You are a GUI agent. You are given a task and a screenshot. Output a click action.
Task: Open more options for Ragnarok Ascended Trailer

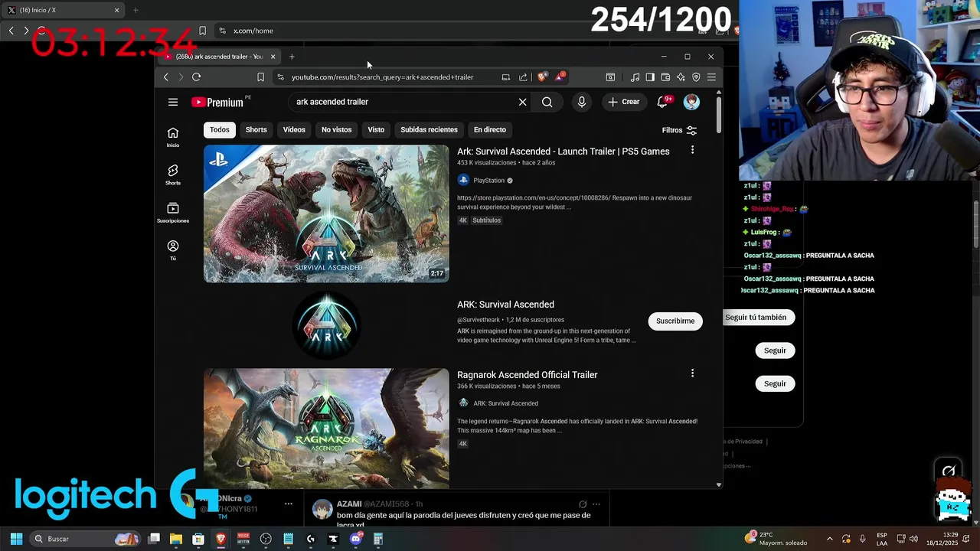[692, 373]
